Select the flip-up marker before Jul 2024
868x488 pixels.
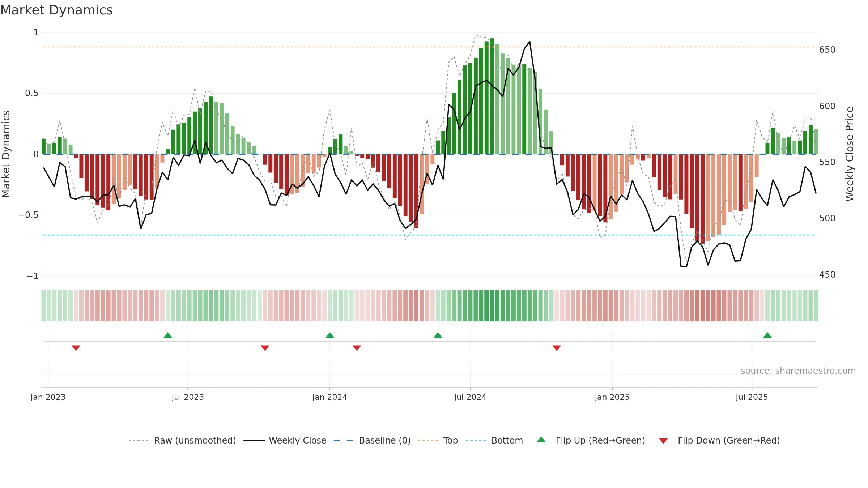438,335
